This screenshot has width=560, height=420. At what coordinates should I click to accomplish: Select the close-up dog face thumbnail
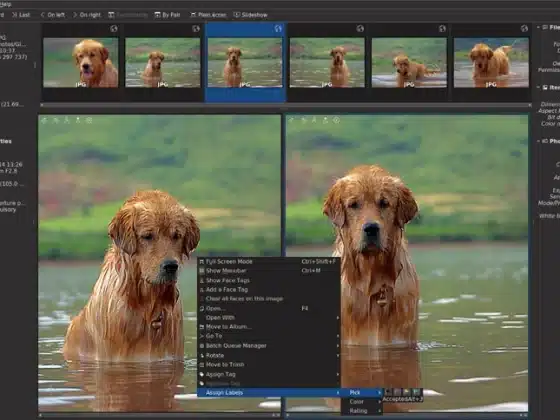[81, 63]
